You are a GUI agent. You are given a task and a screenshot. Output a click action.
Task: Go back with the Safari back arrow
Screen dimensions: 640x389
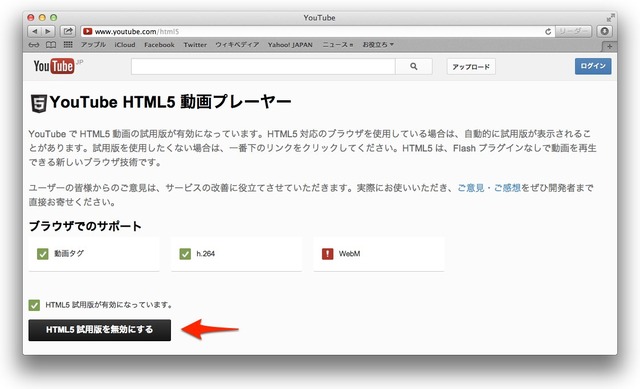pyautogui.click(x=34, y=31)
